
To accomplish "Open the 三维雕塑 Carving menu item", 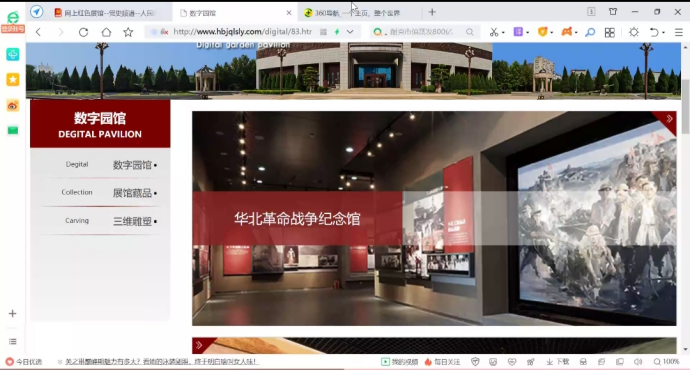I will 100,221.
